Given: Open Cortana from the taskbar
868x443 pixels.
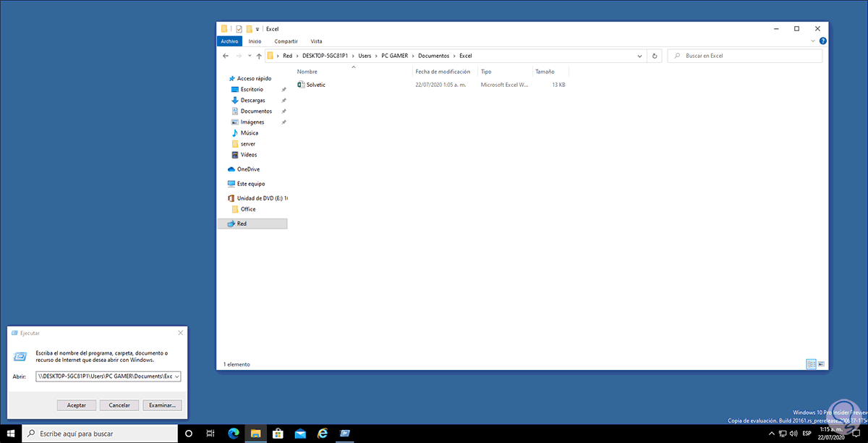Looking at the screenshot, I should pyautogui.click(x=189, y=433).
